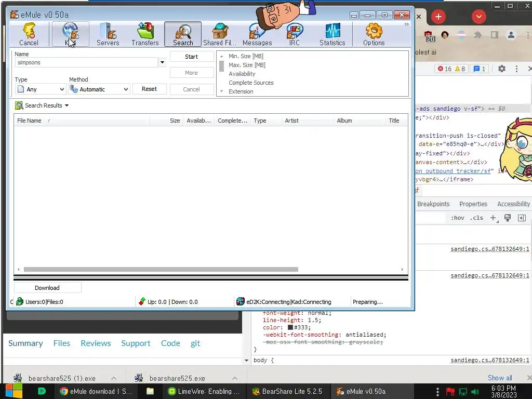The image size is (532, 399).
Task: Sort results by Type column header
Action: coord(266,121)
